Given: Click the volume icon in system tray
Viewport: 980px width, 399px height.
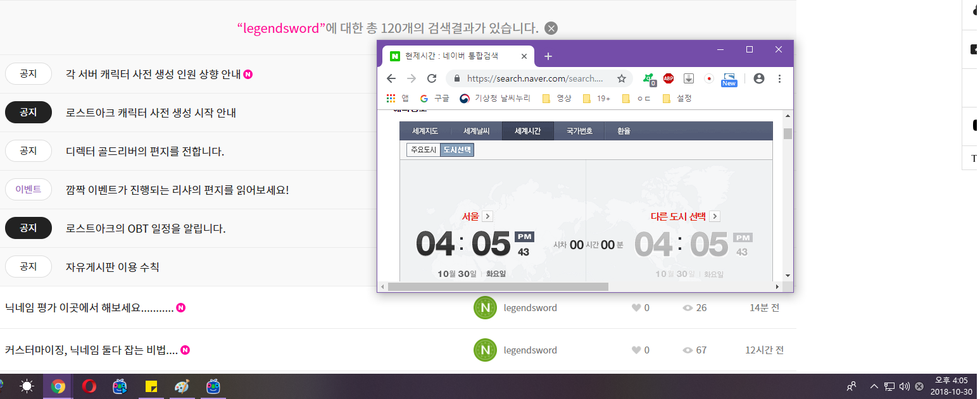Looking at the screenshot, I should pos(904,386).
